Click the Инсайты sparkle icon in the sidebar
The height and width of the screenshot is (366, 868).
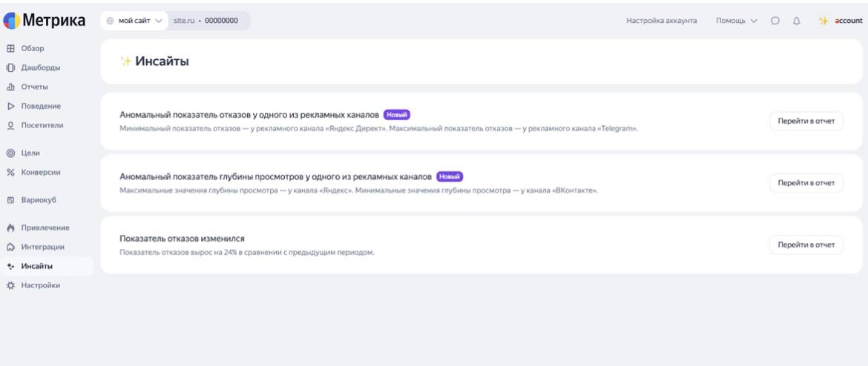[10, 267]
